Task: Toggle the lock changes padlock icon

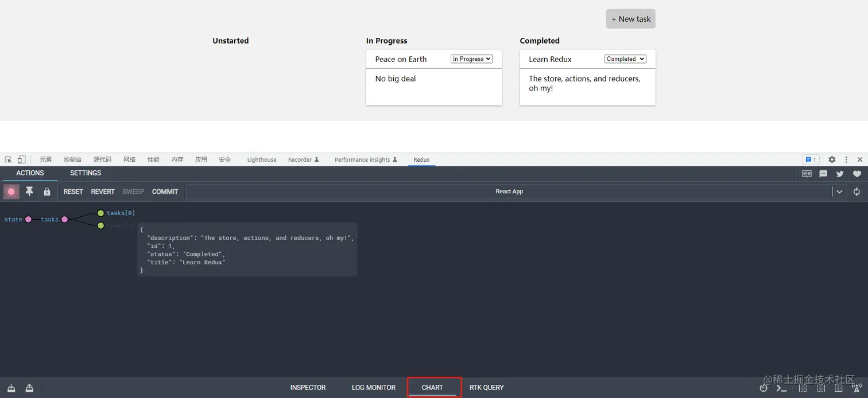Action: click(47, 192)
